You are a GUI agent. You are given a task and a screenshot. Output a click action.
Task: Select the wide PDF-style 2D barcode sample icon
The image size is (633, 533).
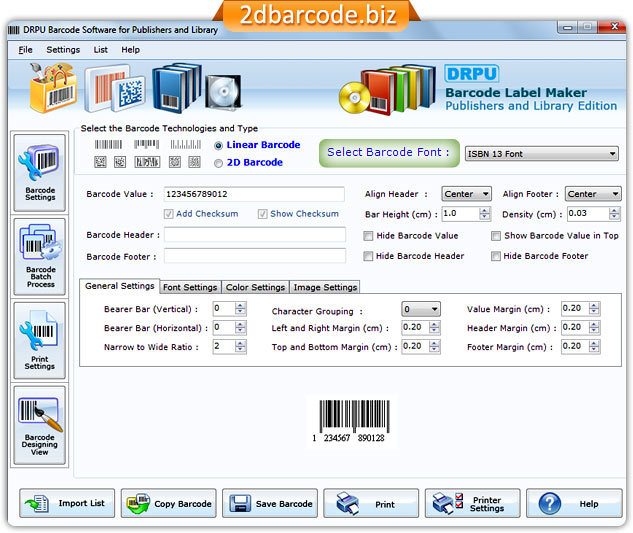[x=147, y=162]
